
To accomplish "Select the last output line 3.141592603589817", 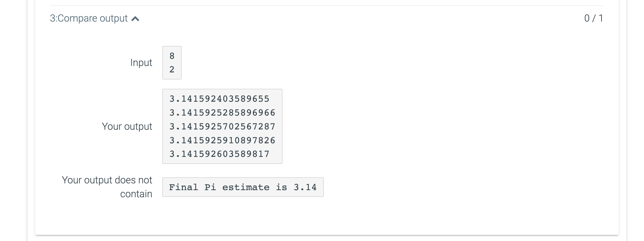I will (x=219, y=153).
